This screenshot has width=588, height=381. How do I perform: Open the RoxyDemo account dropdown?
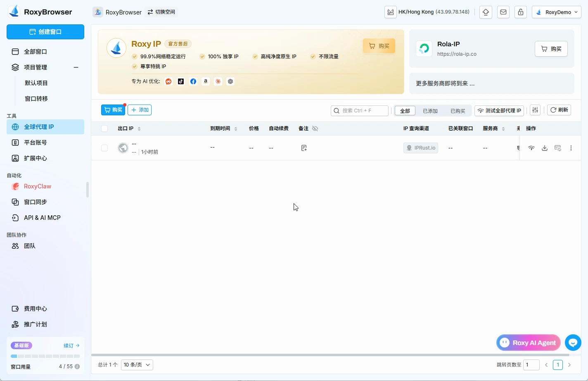(557, 12)
